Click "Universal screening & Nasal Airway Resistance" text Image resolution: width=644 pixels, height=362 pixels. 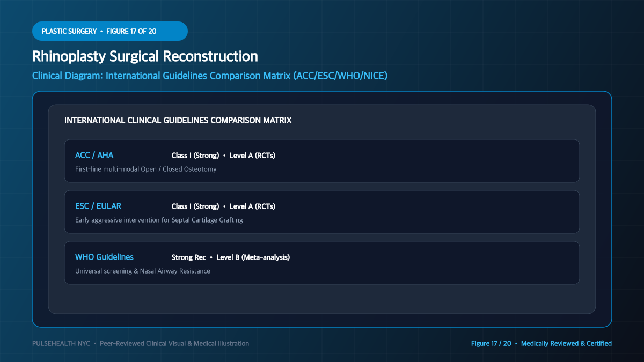[x=143, y=271]
